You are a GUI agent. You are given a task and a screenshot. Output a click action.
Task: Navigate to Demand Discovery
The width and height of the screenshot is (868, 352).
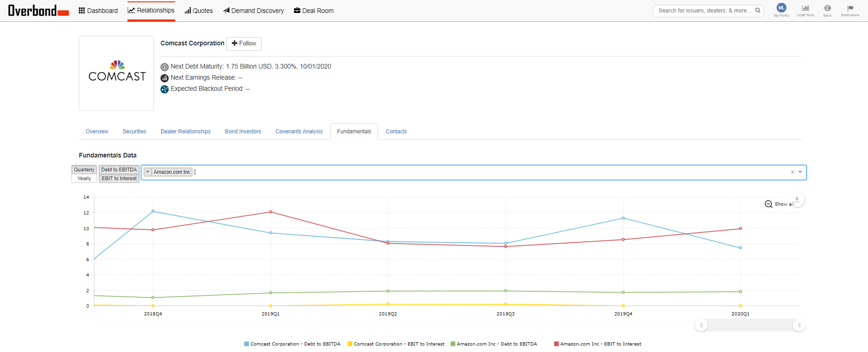[254, 11]
